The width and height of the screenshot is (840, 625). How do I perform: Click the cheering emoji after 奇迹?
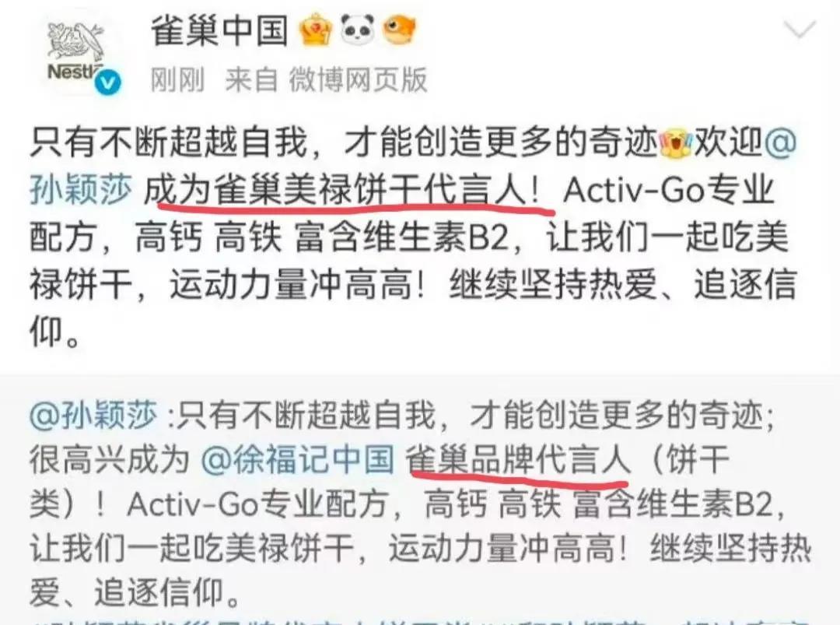(676, 143)
